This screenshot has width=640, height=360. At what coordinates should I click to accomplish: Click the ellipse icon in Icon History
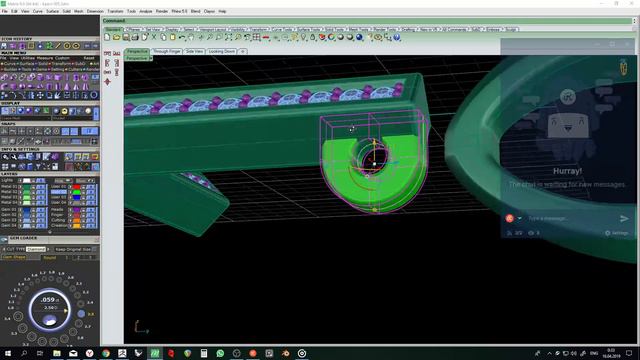coord(76,46)
